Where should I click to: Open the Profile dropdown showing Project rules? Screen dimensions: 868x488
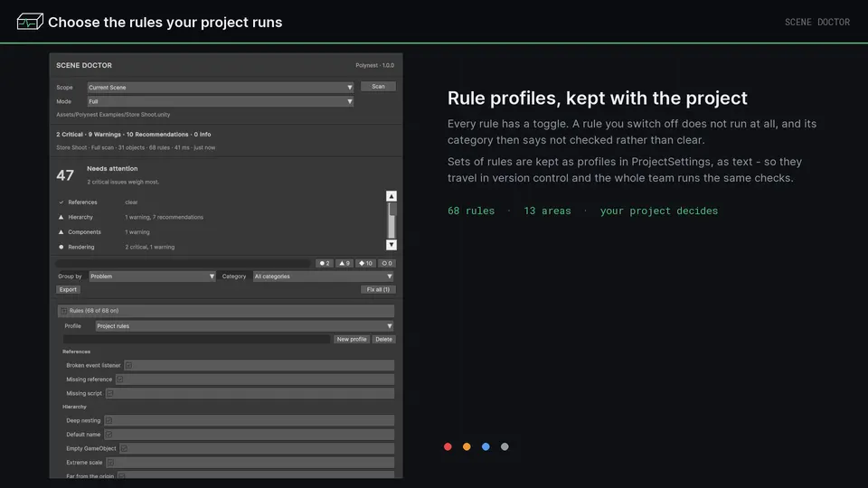(245, 326)
